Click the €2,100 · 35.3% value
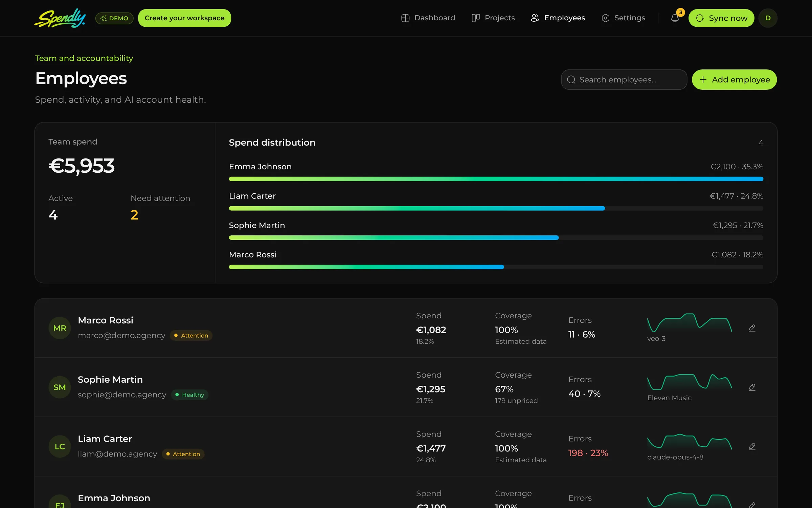 tap(737, 167)
